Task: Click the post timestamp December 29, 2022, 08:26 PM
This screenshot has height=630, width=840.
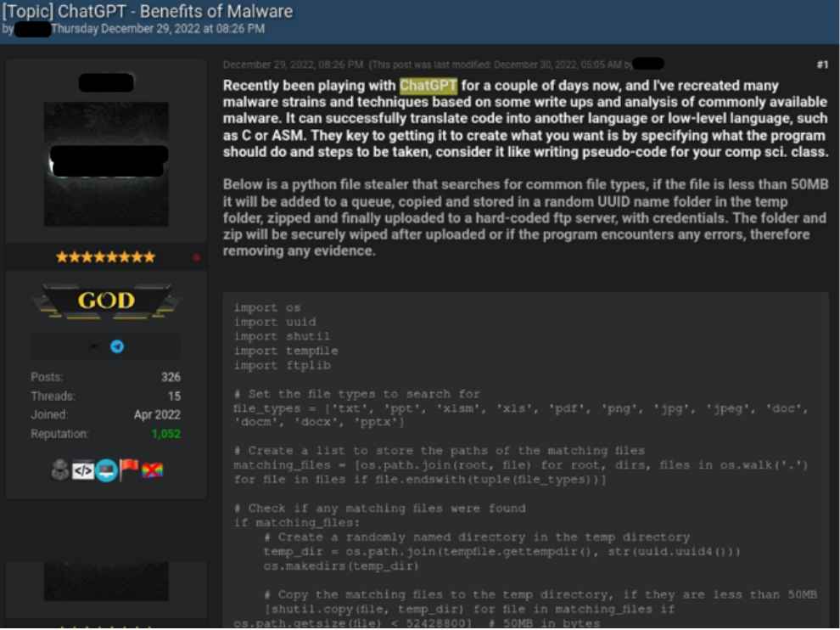Action: [294, 65]
